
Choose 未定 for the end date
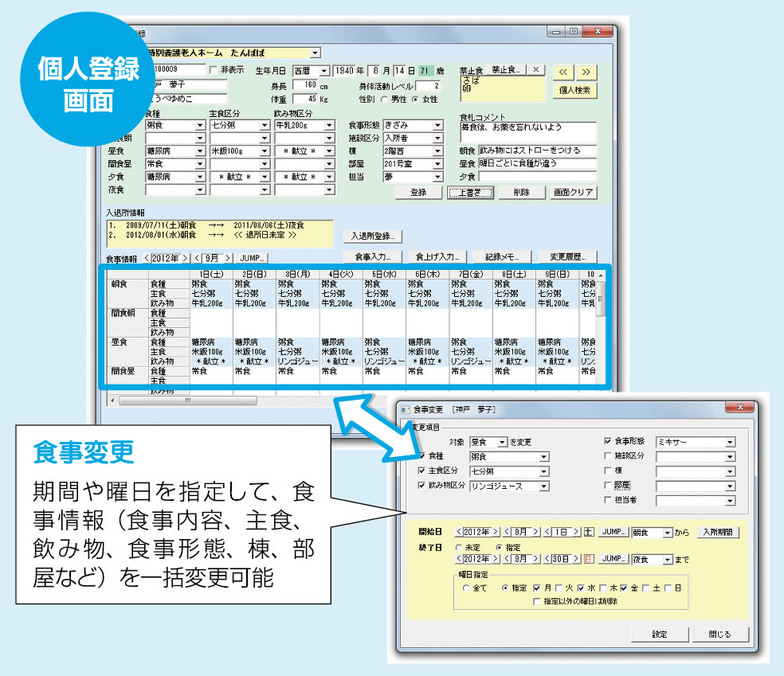pos(459,548)
